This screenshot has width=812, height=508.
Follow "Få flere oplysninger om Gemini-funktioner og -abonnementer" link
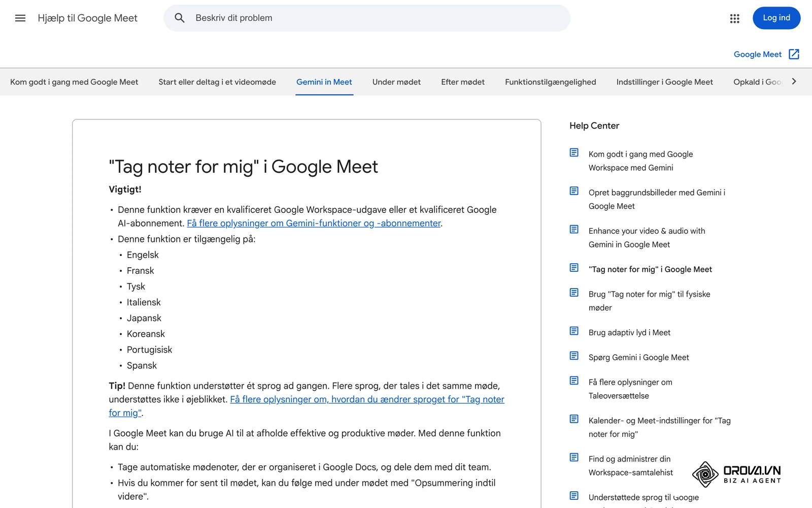[314, 223]
